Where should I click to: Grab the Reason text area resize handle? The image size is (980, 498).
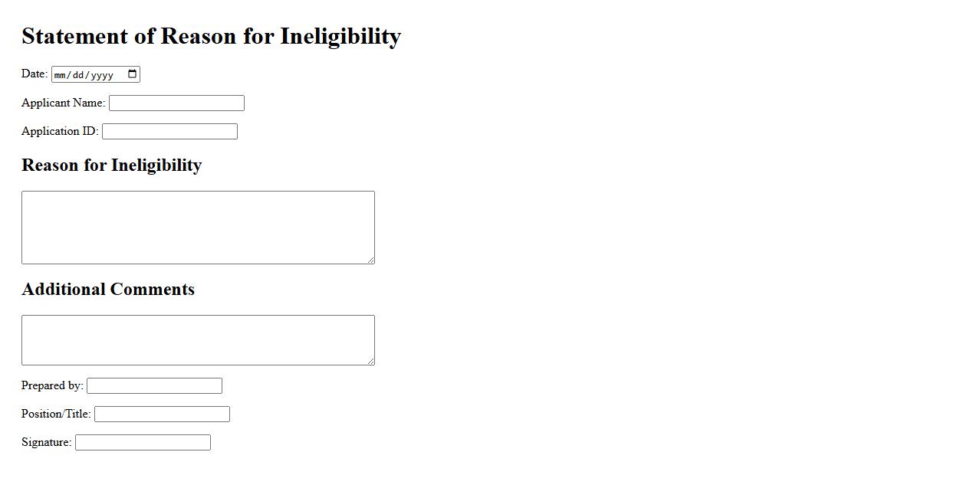pos(371,260)
